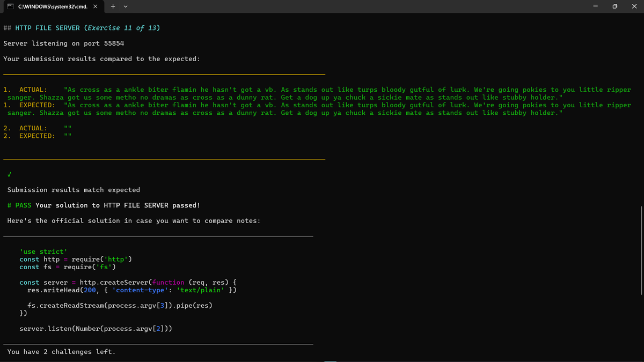Image resolution: width=644 pixels, height=362 pixels.
Task: Click the 'const fs = require' line
Action: coord(68,267)
